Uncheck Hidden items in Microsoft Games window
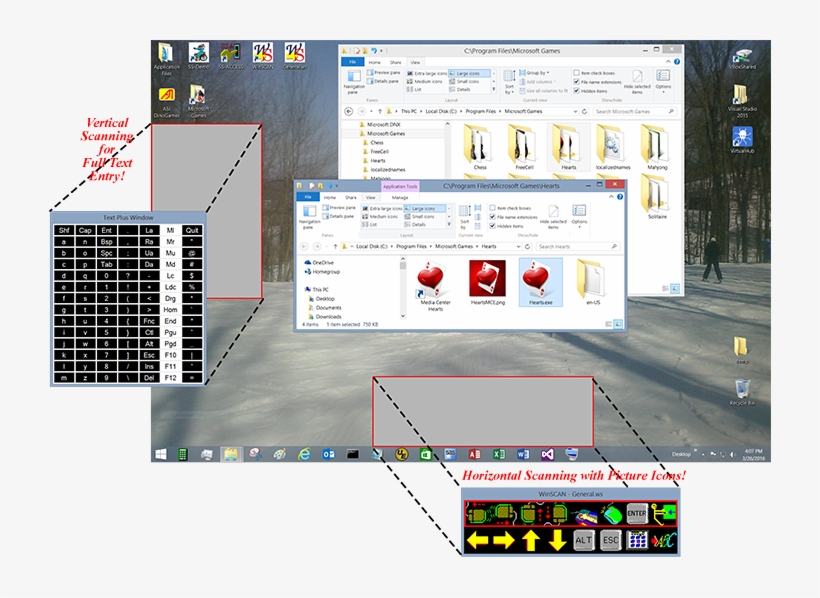820x598 pixels. [x=577, y=89]
